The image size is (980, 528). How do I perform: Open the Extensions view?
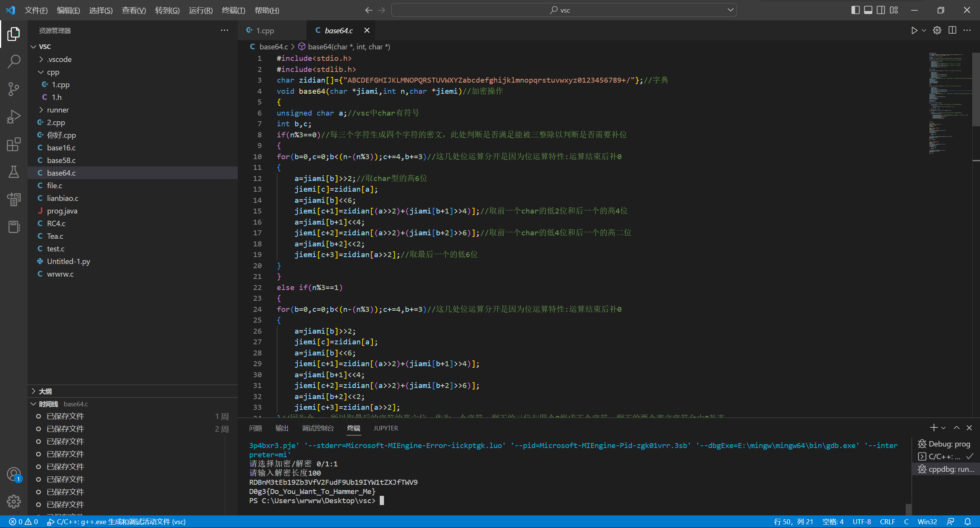(14, 145)
